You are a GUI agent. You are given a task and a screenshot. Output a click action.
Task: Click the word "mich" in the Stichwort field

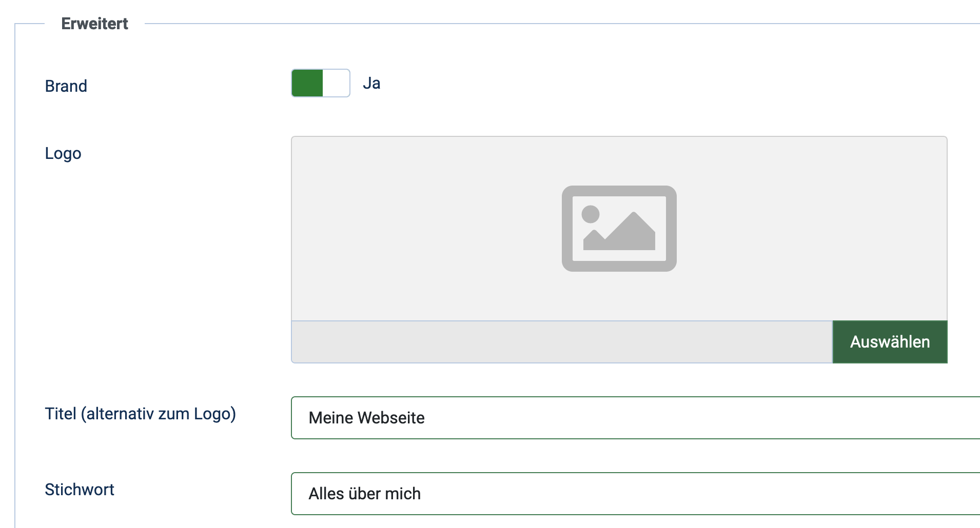click(x=403, y=494)
